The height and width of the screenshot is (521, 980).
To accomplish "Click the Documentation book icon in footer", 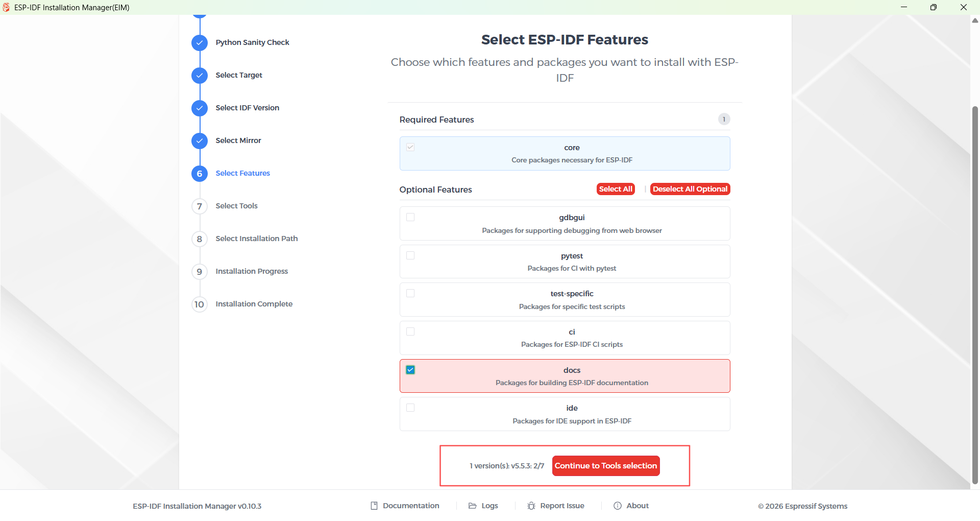I will 374,506.
